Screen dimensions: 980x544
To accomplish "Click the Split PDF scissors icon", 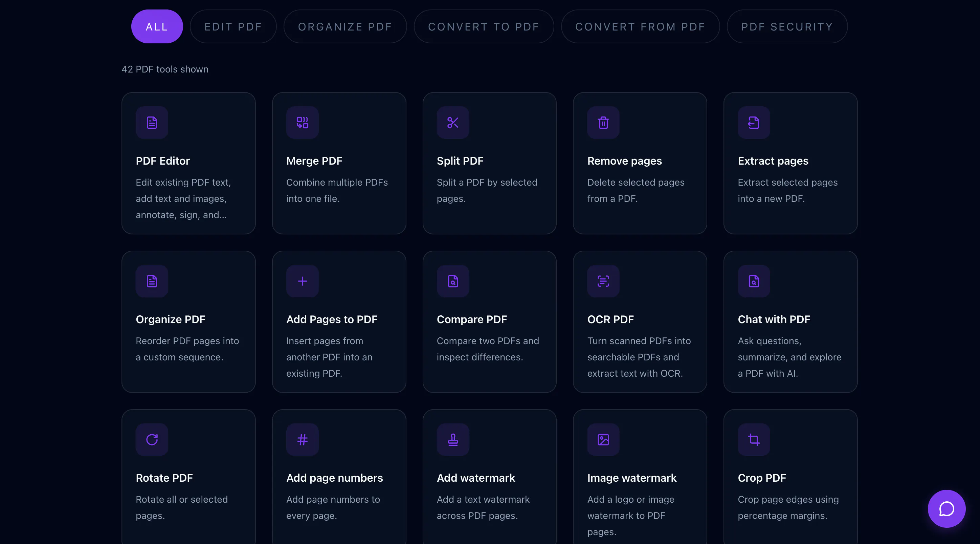I will (x=453, y=123).
